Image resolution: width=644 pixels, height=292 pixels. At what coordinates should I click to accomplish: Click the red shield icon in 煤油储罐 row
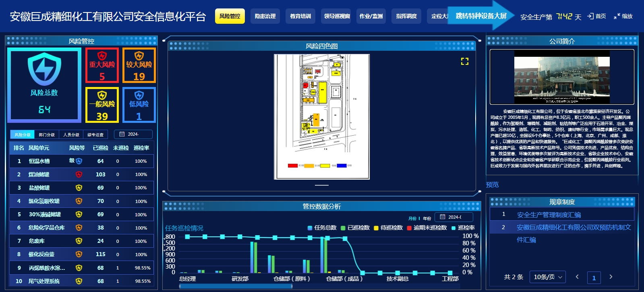[x=79, y=174]
